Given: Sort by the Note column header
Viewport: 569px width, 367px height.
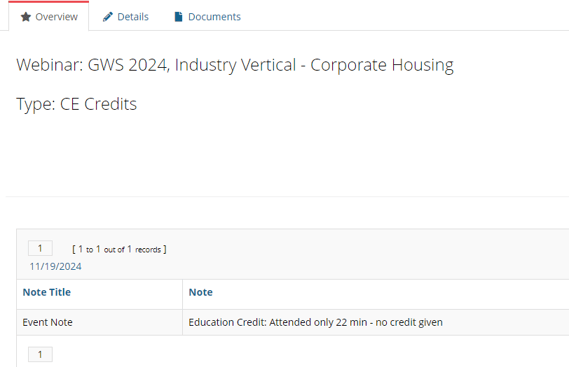Looking at the screenshot, I should tap(201, 292).
